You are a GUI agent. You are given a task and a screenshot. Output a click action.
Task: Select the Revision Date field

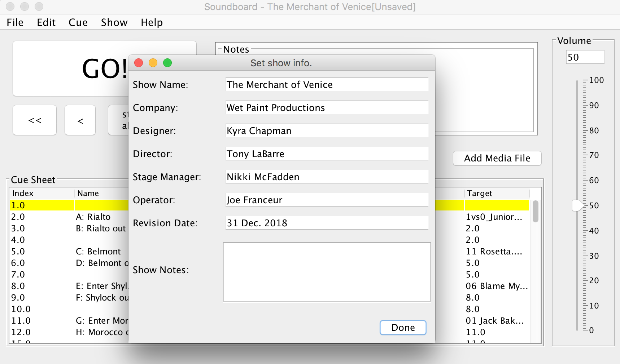pyautogui.click(x=327, y=223)
